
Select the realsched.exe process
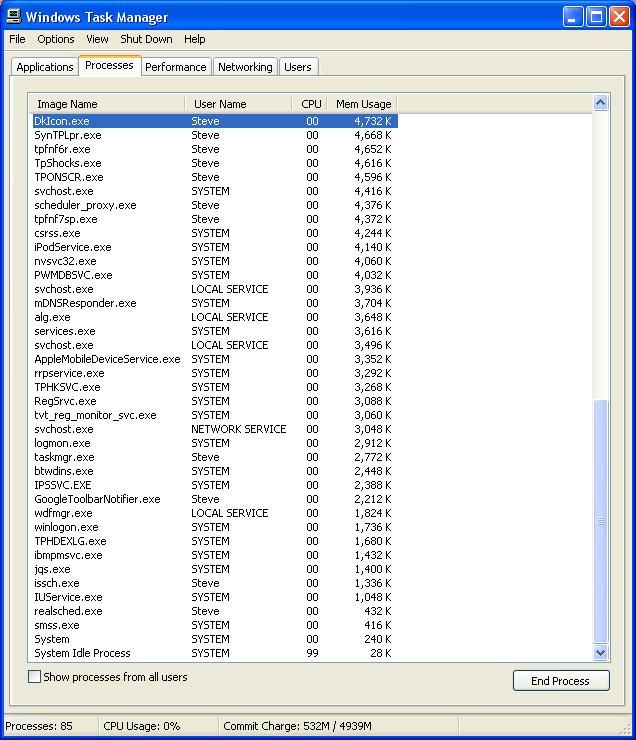215,611
